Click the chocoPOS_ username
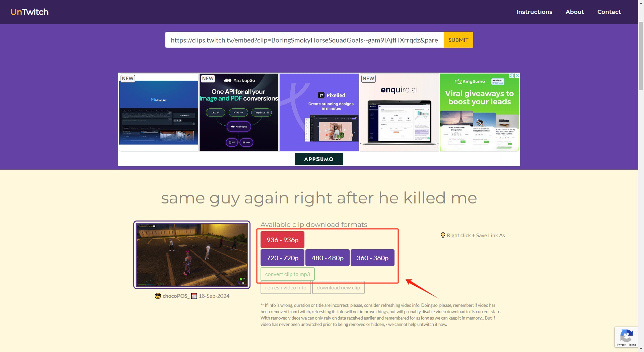 tap(176, 296)
